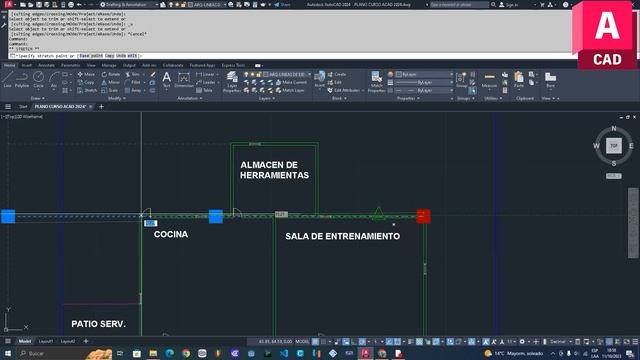Toggle the layer freeze sun icon

tap(252, 74)
